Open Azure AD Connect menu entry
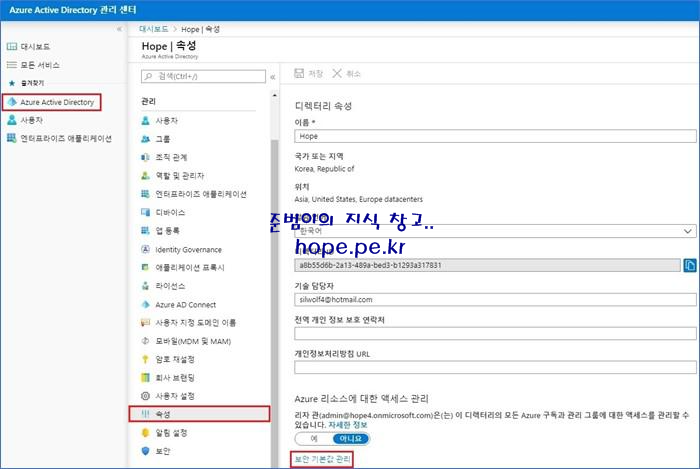The width and height of the screenshot is (700, 469). 179,305
